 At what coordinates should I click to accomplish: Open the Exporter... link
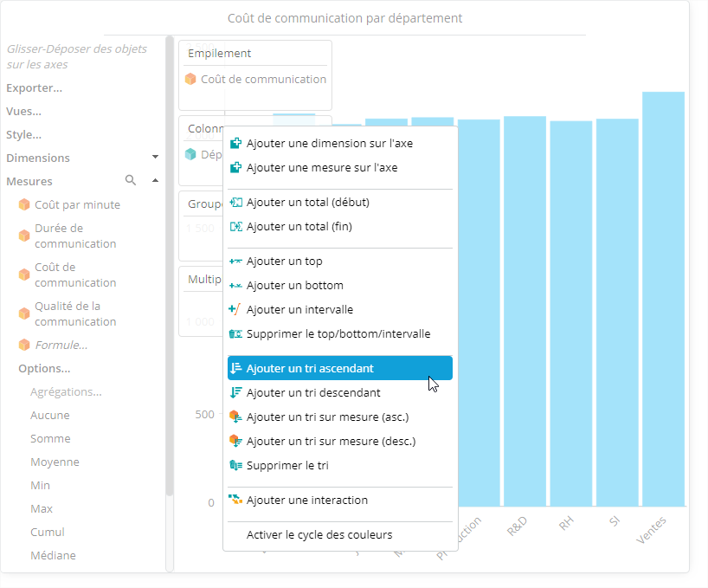34,87
